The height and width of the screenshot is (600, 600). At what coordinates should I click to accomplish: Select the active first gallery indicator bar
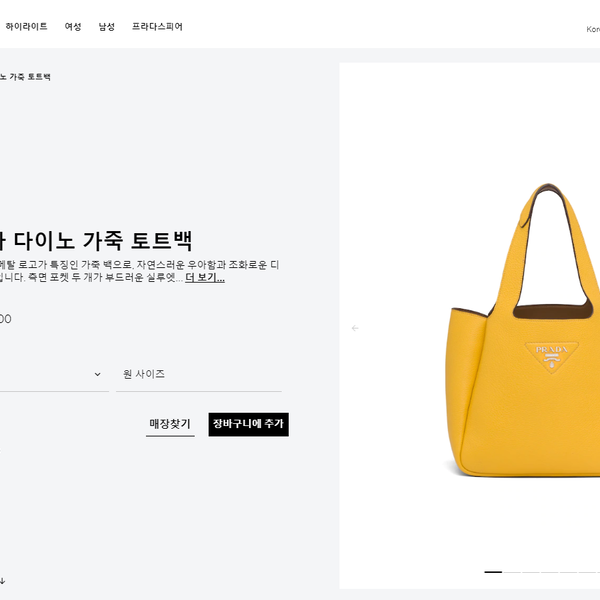[493, 572]
